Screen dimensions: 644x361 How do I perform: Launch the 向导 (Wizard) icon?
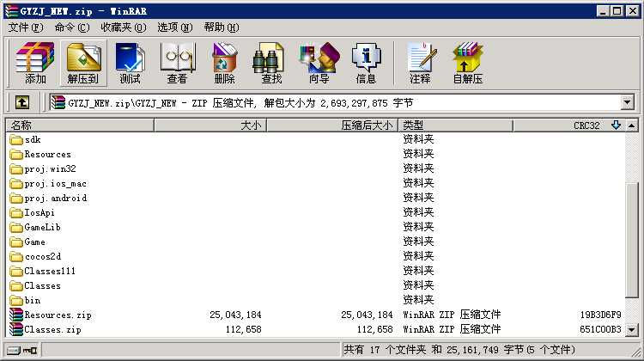(319, 63)
